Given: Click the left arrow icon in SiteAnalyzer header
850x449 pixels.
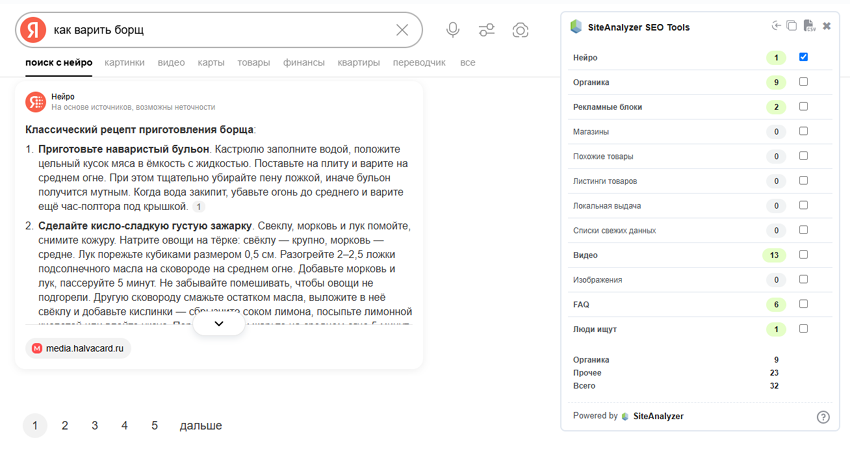Looking at the screenshot, I should (x=776, y=26).
